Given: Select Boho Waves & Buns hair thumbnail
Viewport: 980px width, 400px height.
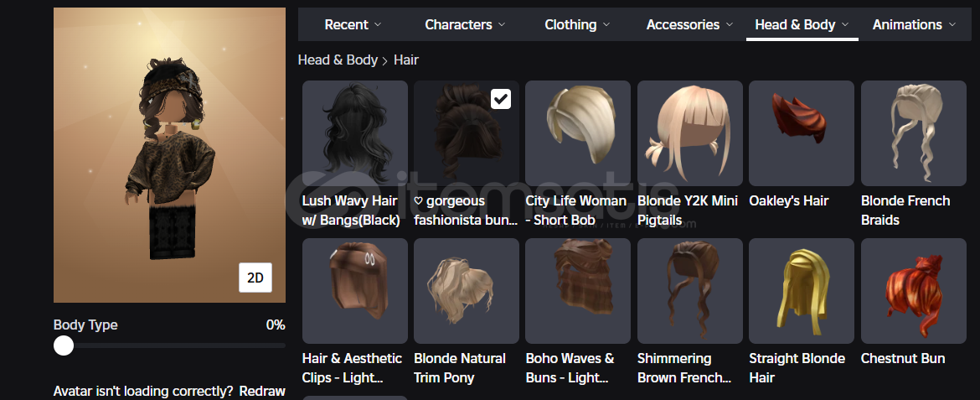Looking at the screenshot, I should tap(578, 291).
